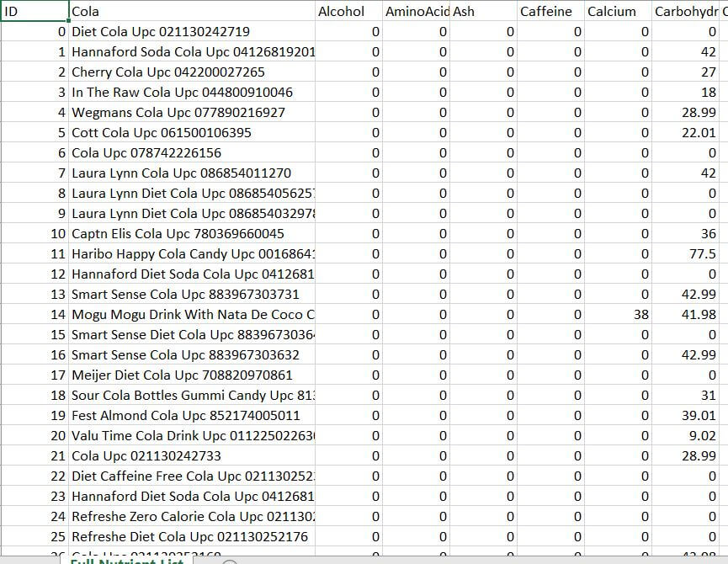The height and width of the screenshot is (564, 728).
Task: Select the Ash column header cell
Action: tap(483, 11)
